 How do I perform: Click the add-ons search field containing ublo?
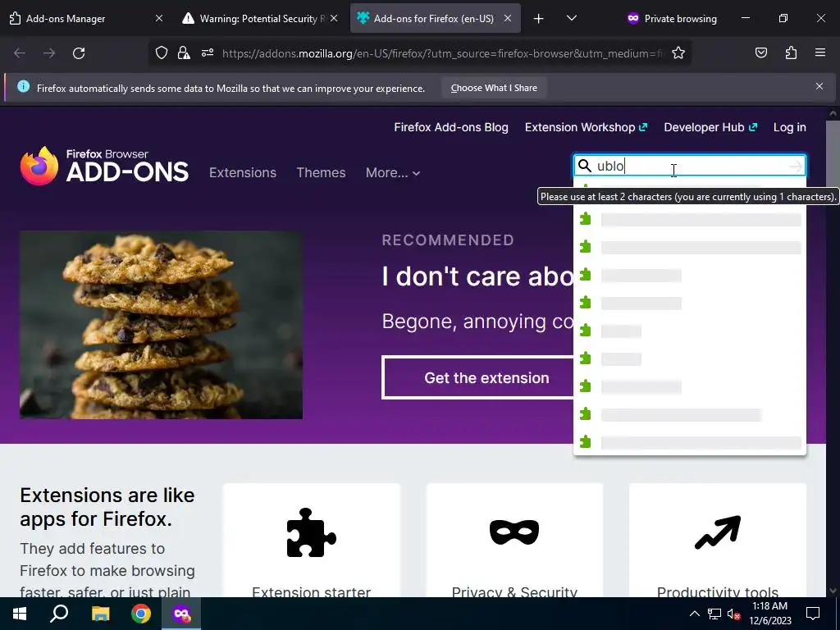click(691, 166)
